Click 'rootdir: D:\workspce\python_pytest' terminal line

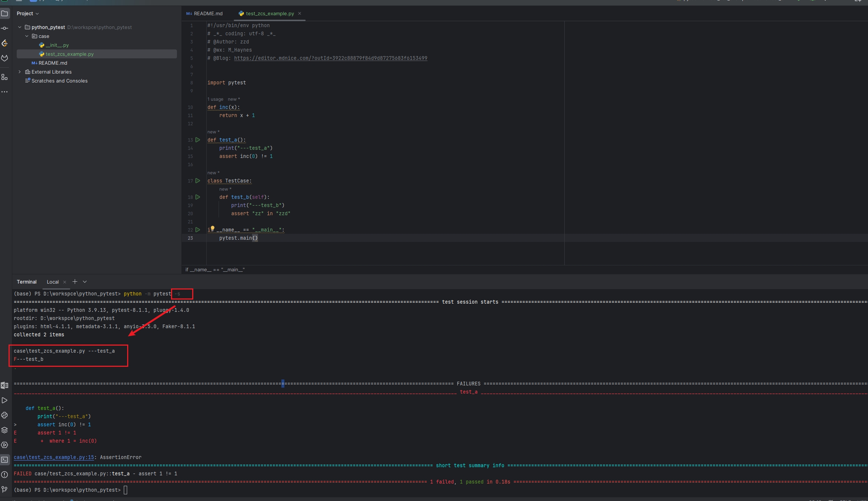click(64, 318)
